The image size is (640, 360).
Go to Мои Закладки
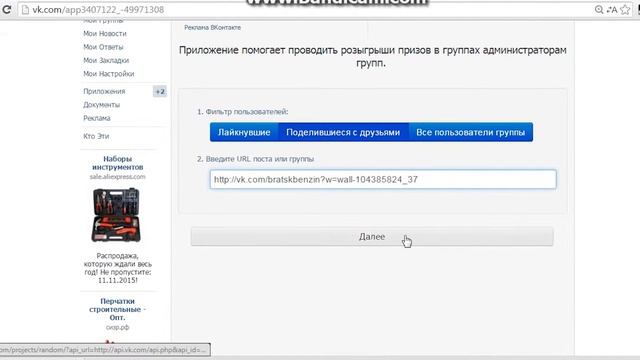coord(106,60)
